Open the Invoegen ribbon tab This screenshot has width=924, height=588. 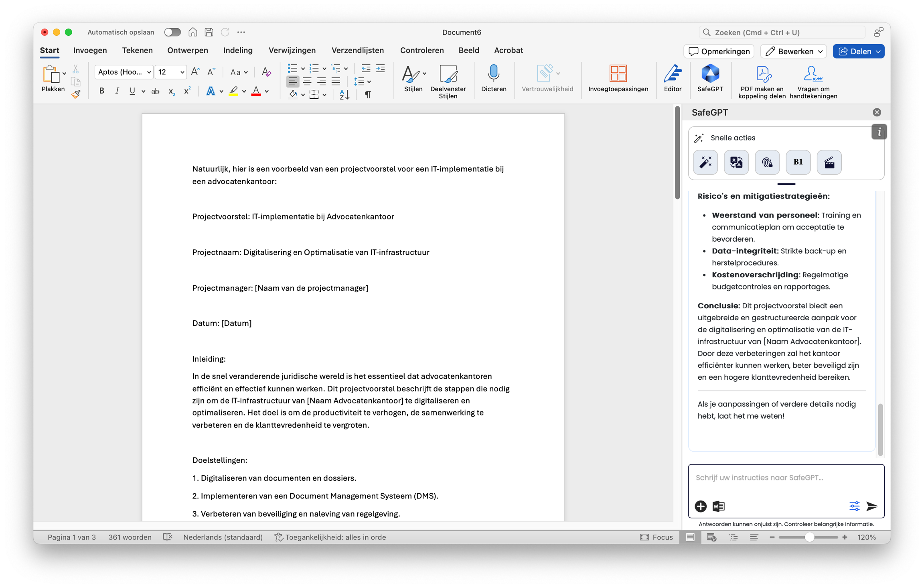[90, 50]
